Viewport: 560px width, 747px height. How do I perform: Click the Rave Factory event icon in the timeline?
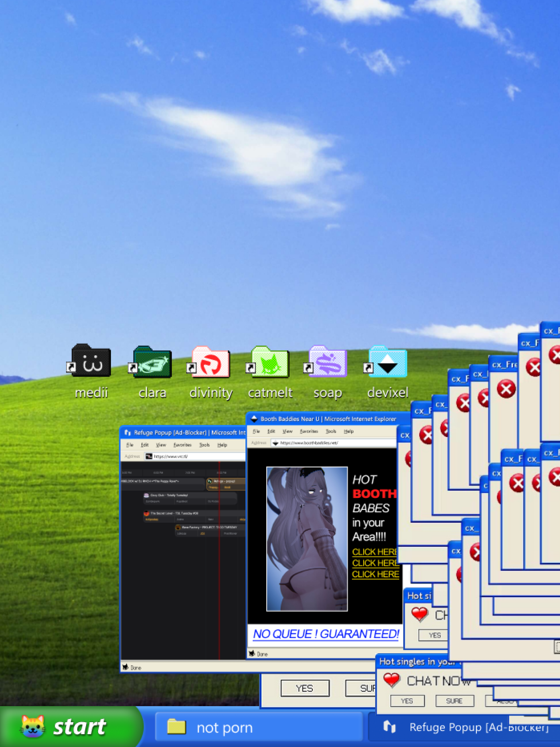click(178, 527)
